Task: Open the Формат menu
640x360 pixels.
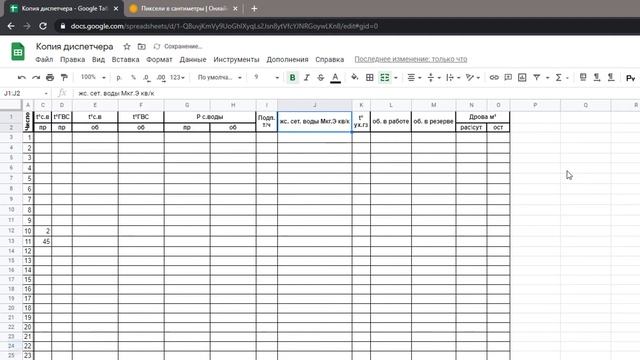Action: pos(159,60)
